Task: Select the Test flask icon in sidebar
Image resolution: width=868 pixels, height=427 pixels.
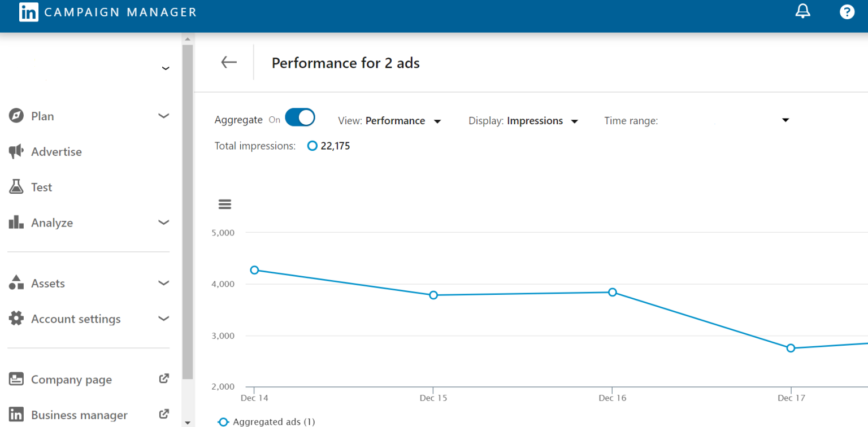Action: [x=16, y=186]
